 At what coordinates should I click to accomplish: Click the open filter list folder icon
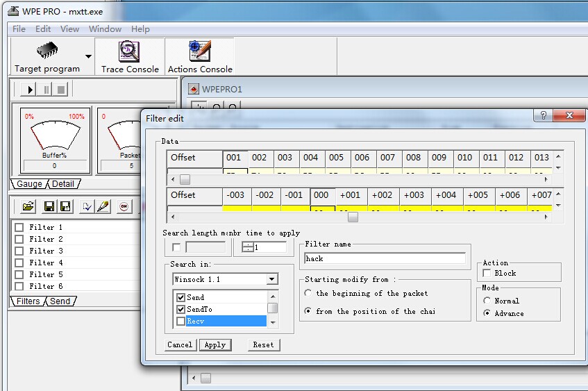(28, 206)
